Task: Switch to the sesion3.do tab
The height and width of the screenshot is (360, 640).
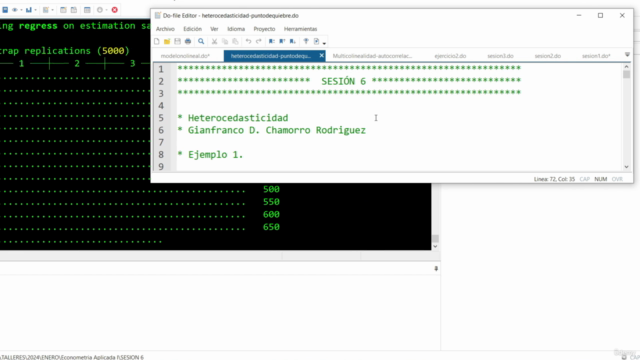Action: tap(500, 56)
